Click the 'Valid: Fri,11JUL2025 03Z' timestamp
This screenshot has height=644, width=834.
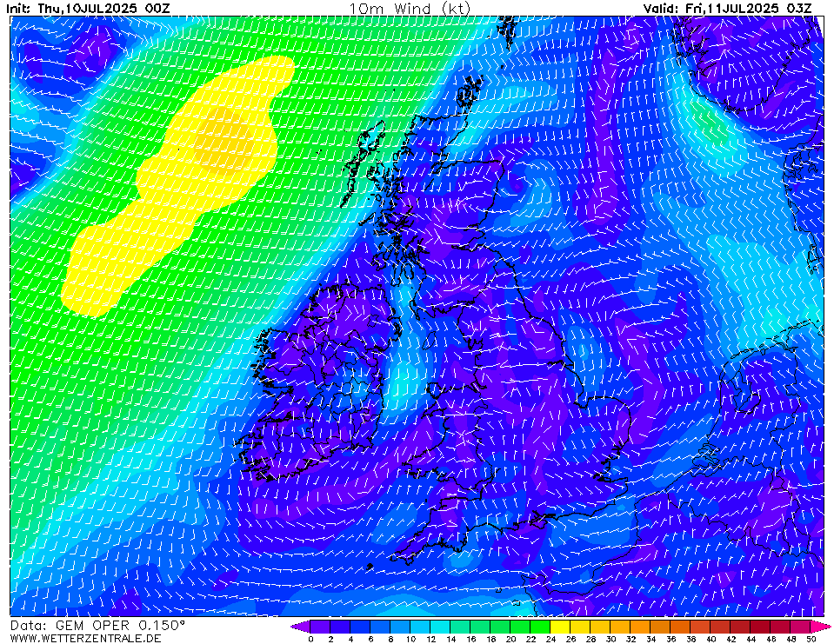(728, 9)
